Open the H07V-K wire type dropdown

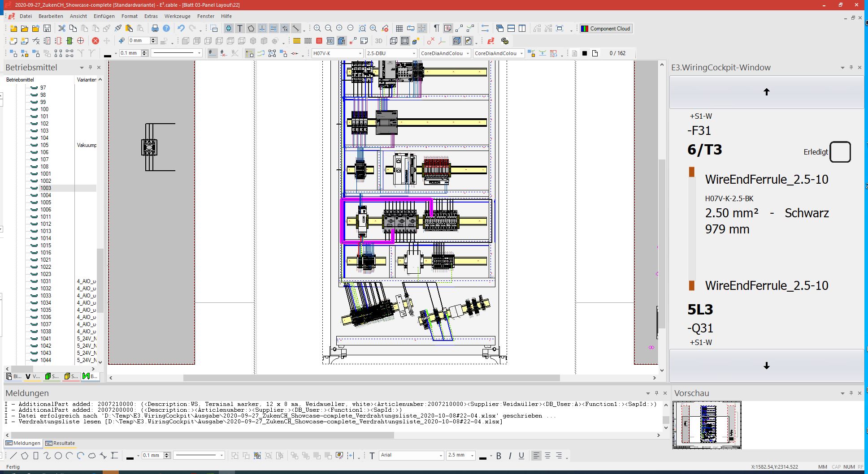360,53
